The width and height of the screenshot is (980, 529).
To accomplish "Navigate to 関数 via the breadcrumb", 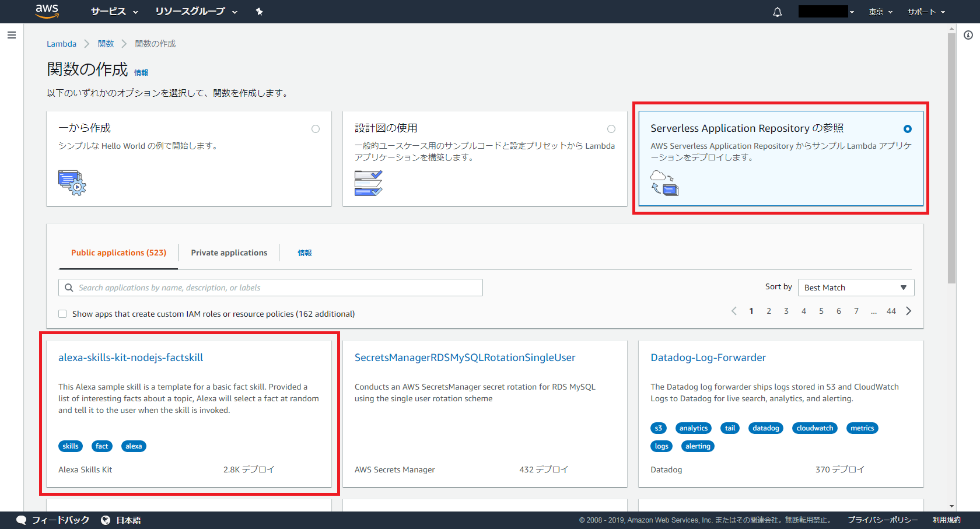I will point(106,43).
